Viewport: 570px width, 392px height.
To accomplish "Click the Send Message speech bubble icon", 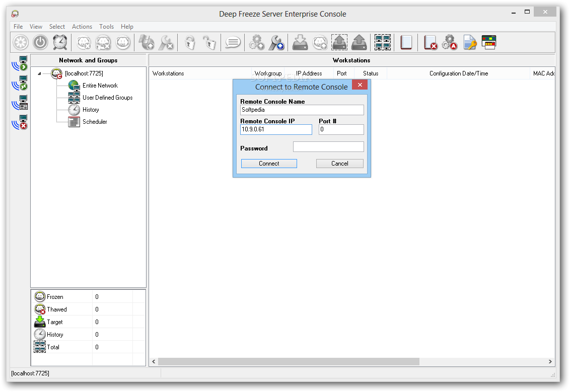I will tap(233, 42).
